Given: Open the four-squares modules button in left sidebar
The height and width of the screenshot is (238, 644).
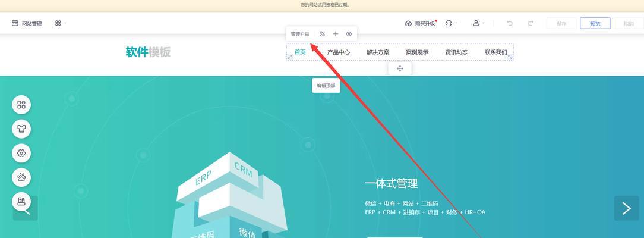Looking at the screenshot, I should (x=21, y=104).
